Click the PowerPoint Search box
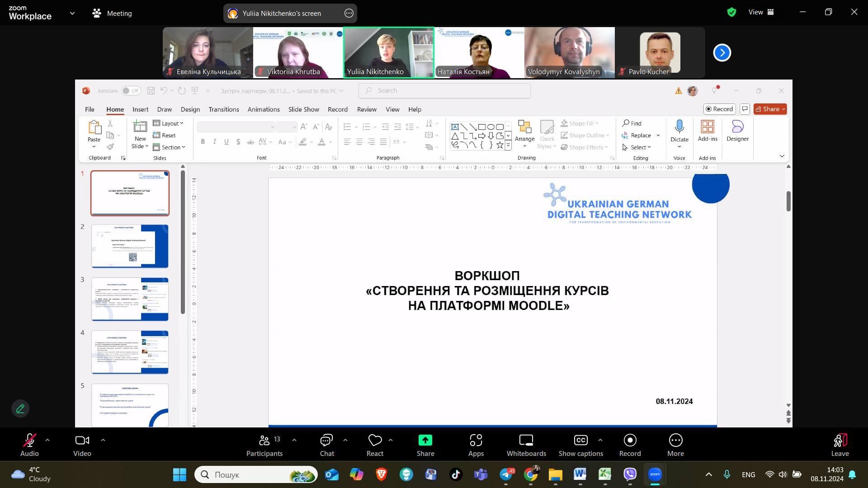This screenshot has height=488, width=868. coord(444,90)
